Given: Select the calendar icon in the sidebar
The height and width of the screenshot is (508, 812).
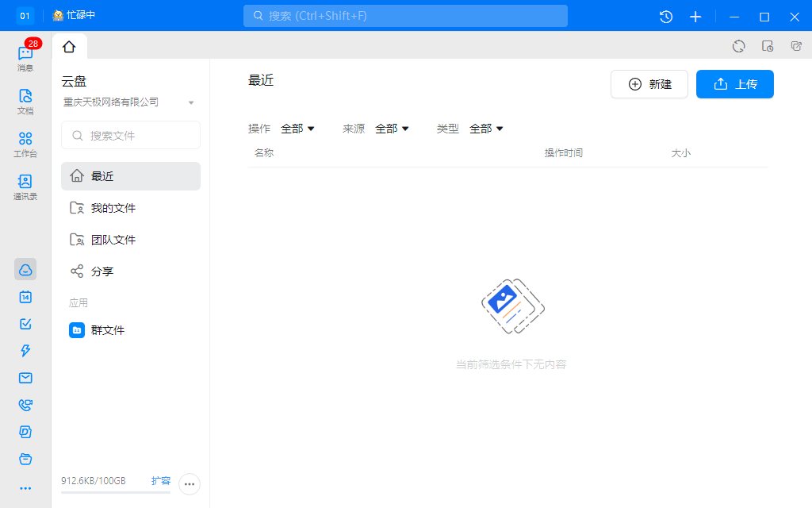Looking at the screenshot, I should pos(25,297).
